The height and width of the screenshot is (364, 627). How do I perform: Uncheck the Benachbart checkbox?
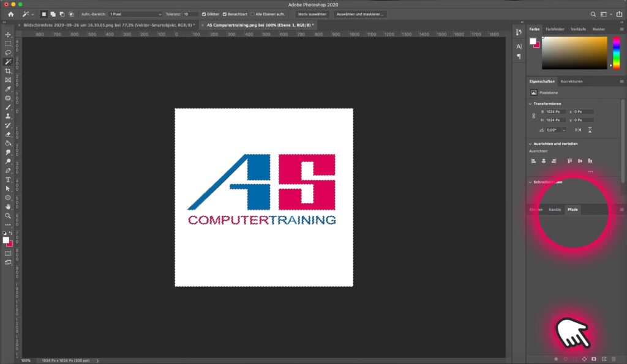click(x=225, y=14)
